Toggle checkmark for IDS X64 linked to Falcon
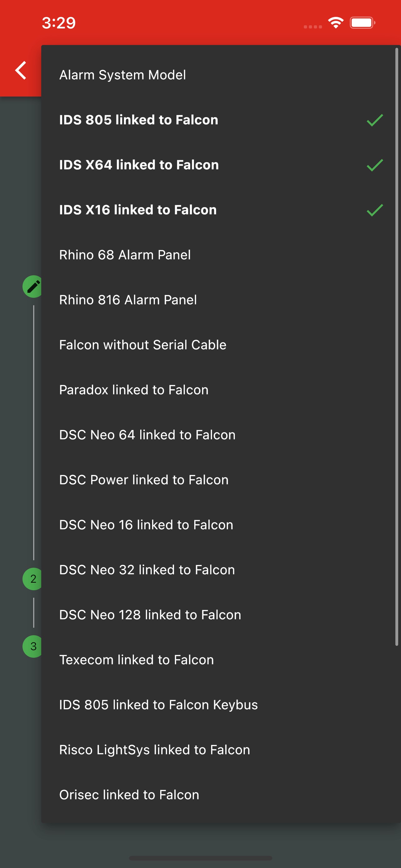 [374, 165]
